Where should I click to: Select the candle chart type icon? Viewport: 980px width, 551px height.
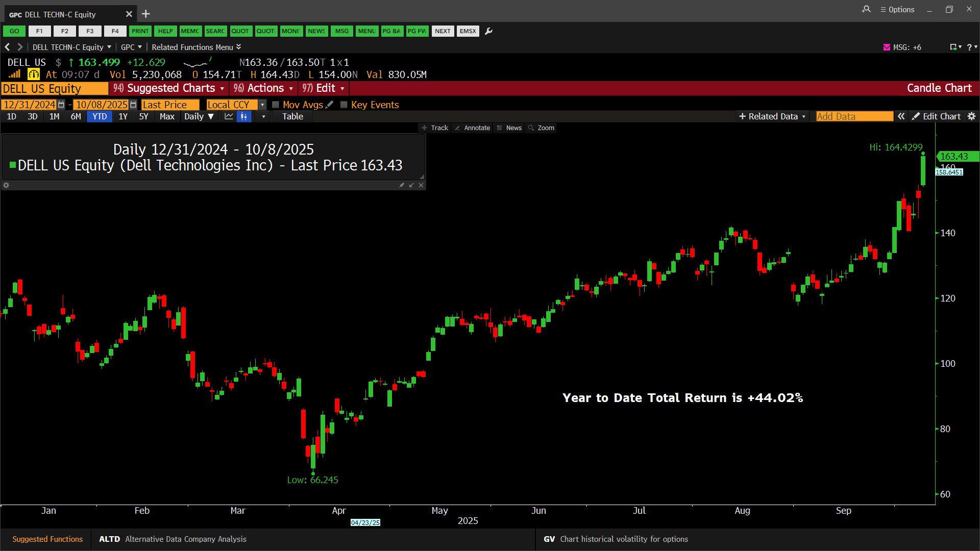pyautogui.click(x=244, y=116)
